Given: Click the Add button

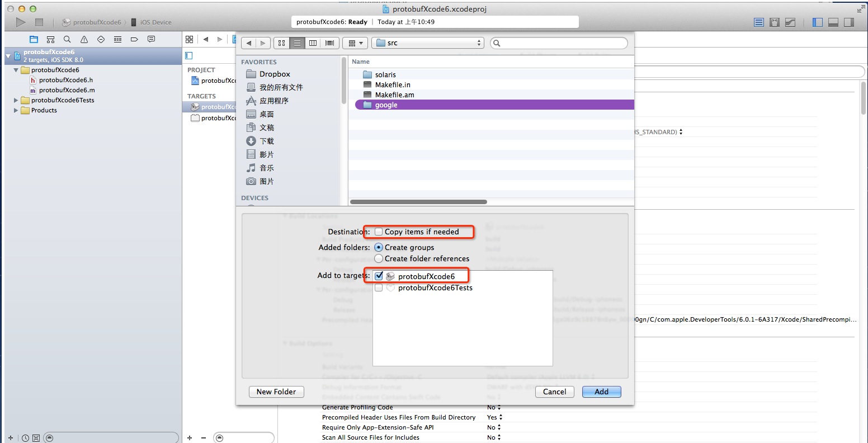Looking at the screenshot, I should tap(602, 392).
